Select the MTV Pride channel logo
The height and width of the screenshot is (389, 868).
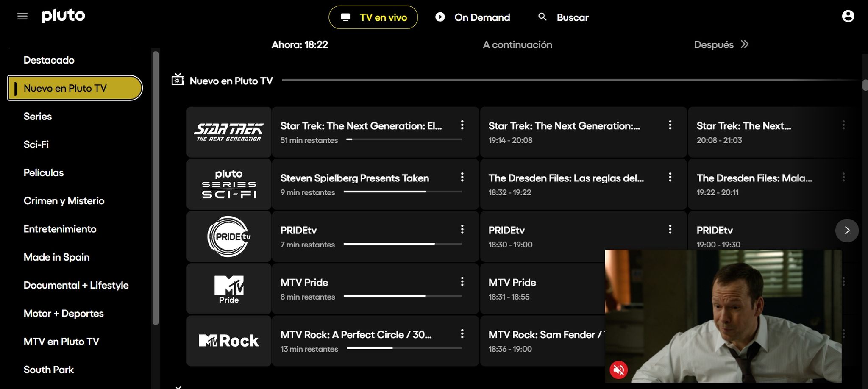[x=228, y=289]
